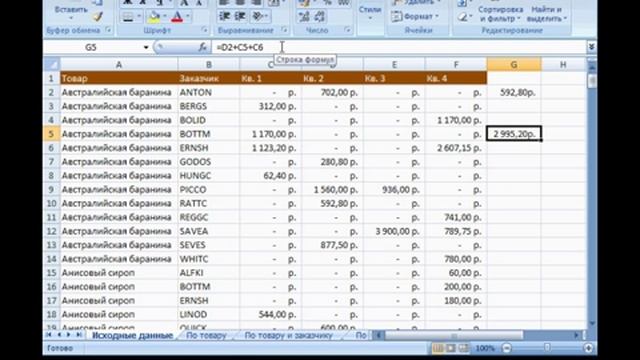Switch to Page Break Preview
Viewport: 640px width, 360px height.
point(463,348)
